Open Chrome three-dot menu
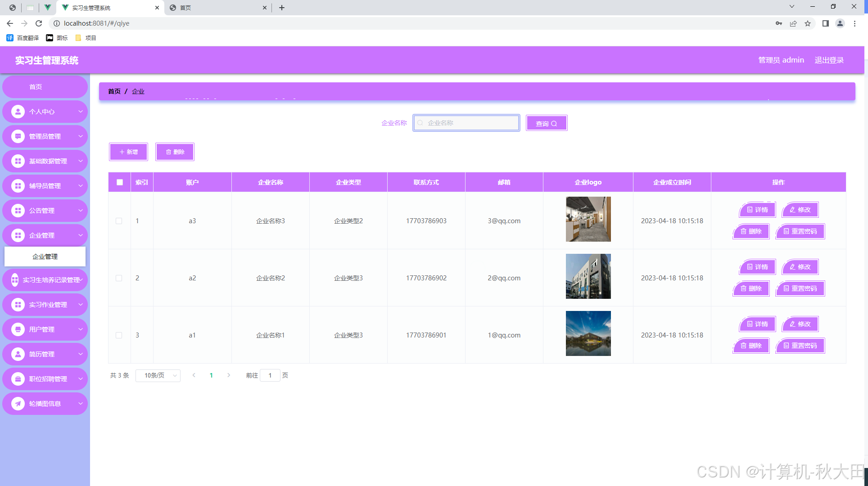 854,23
